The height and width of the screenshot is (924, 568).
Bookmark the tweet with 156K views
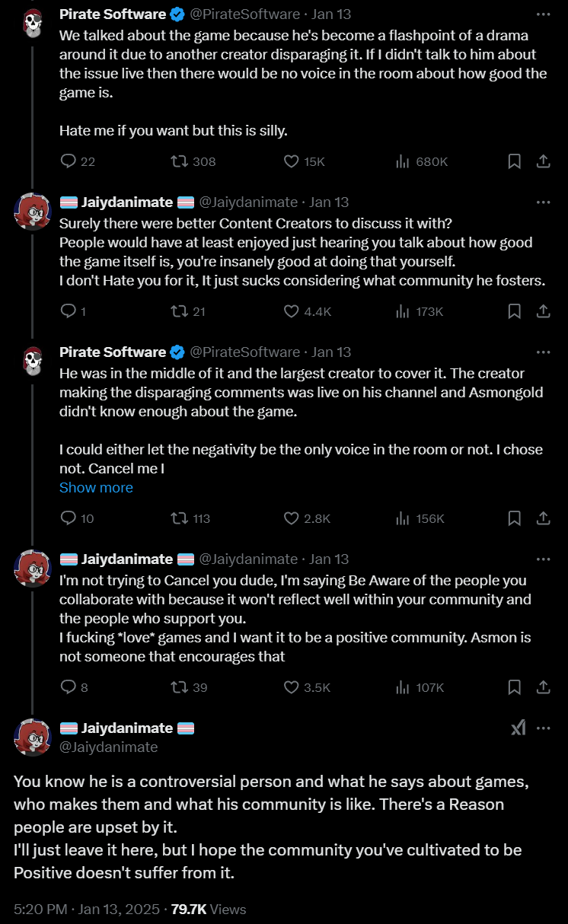(x=514, y=518)
